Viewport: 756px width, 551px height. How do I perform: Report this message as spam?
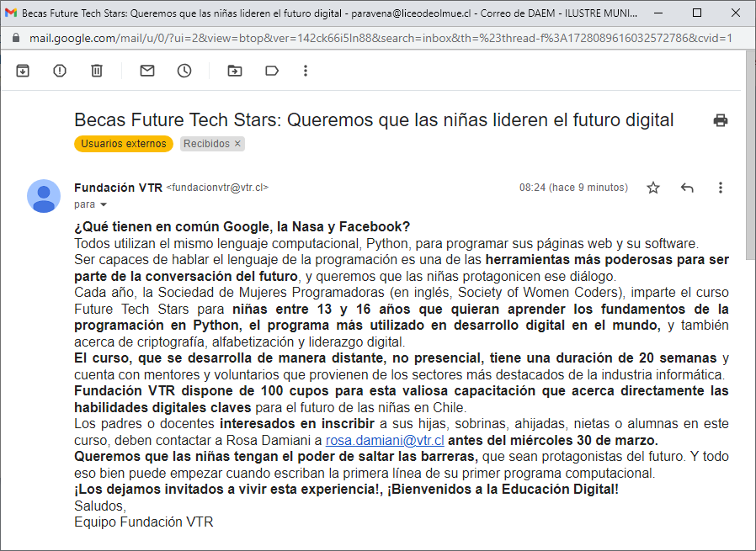(60, 71)
